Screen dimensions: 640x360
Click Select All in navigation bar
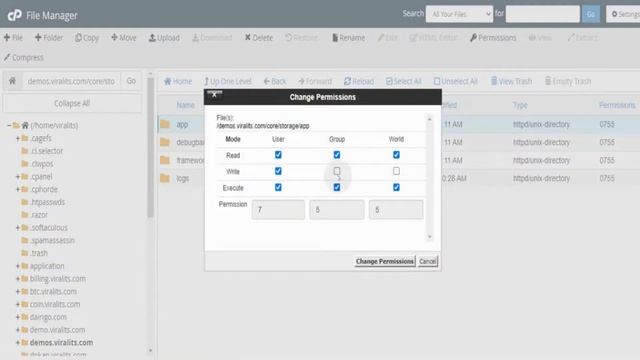point(404,81)
